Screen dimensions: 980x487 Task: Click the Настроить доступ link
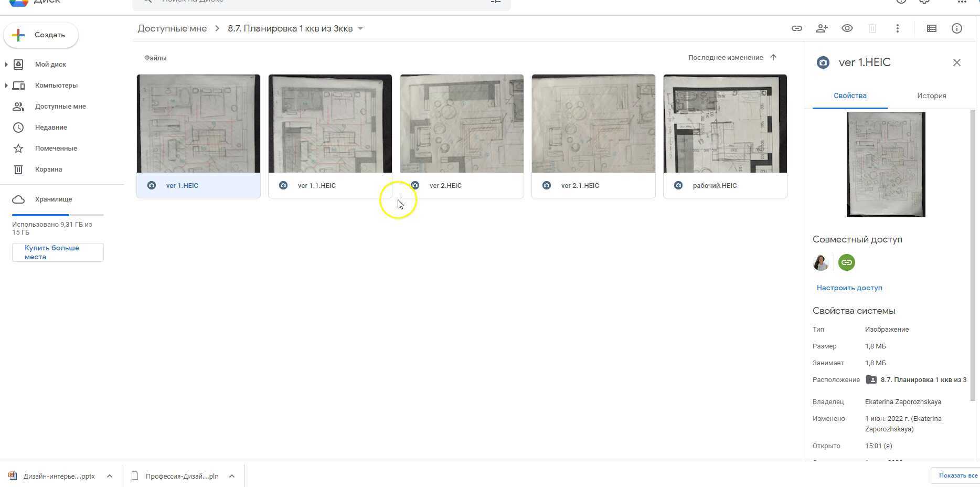(849, 288)
